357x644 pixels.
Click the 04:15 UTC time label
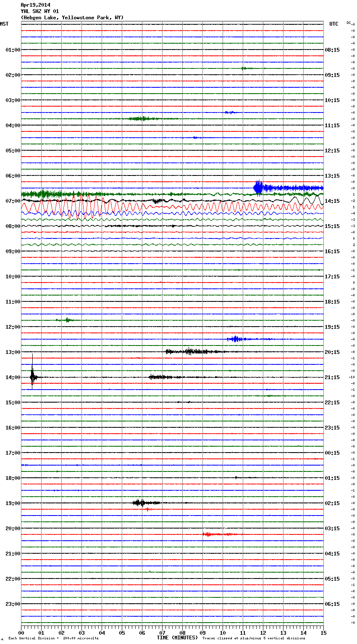(332, 554)
